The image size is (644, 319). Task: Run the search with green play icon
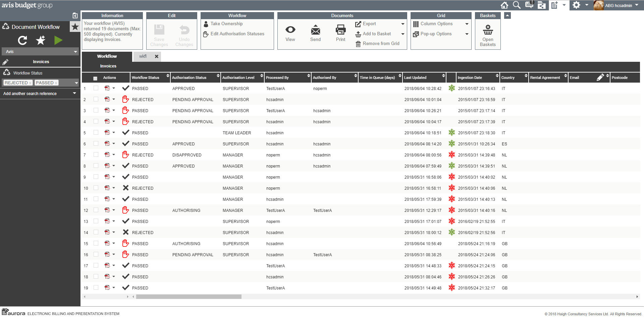[x=58, y=40]
